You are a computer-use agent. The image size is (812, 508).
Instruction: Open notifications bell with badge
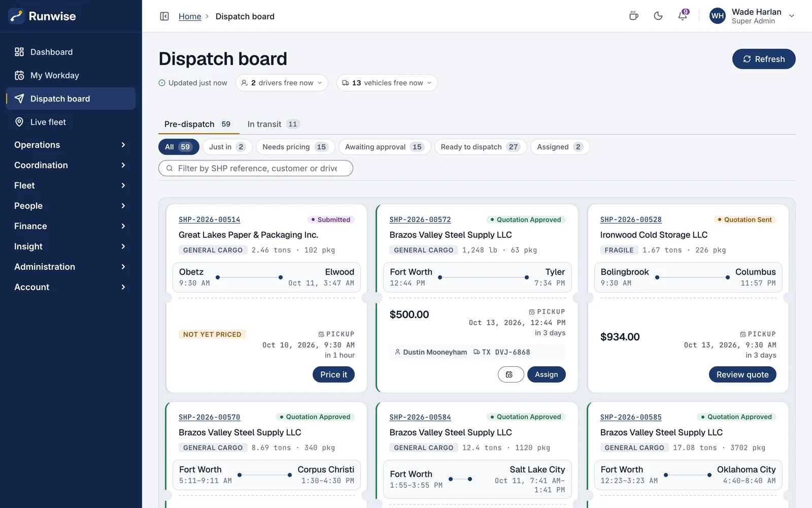click(x=683, y=16)
